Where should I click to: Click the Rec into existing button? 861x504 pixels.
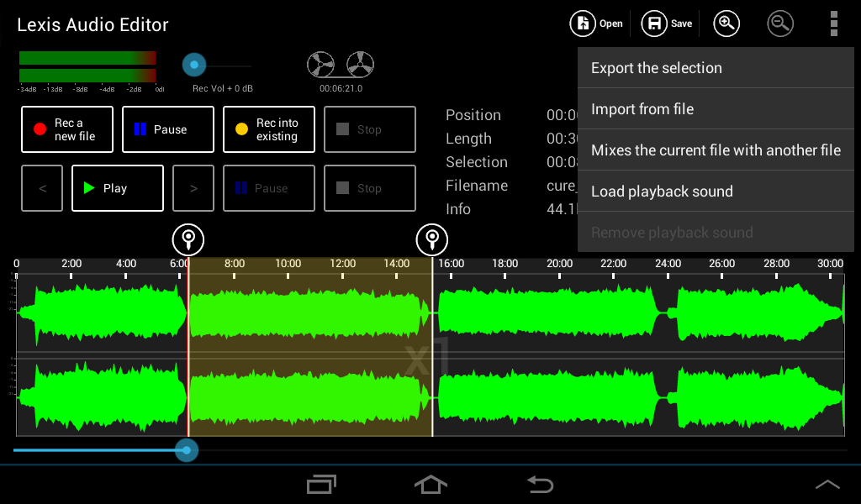click(x=269, y=129)
